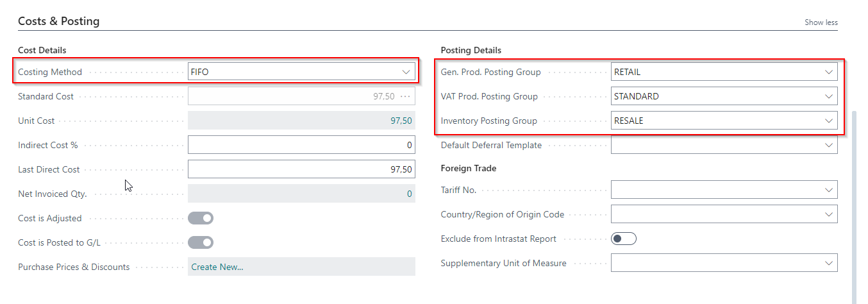
Task: Click Create New... for Purchase Prices
Action: pos(217,267)
